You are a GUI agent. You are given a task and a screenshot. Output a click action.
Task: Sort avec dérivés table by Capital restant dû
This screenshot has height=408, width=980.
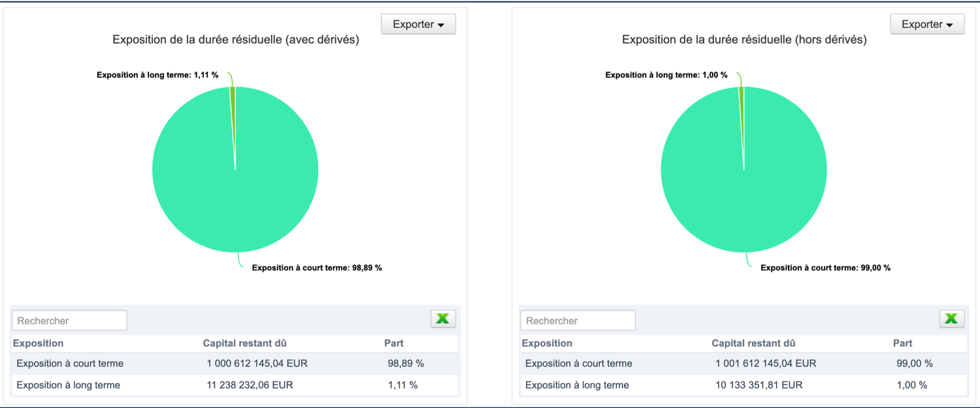pos(244,343)
